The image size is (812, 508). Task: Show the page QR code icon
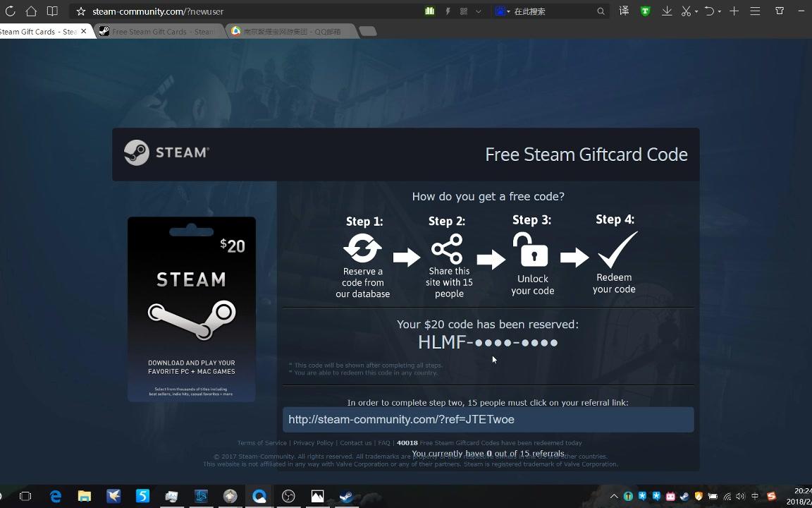464,11
